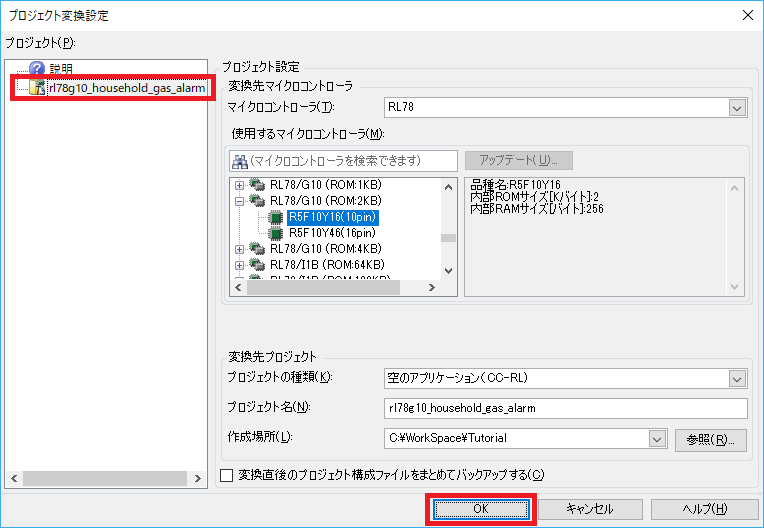Enable the backup project files after conversion checkbox

coord(227,475)
